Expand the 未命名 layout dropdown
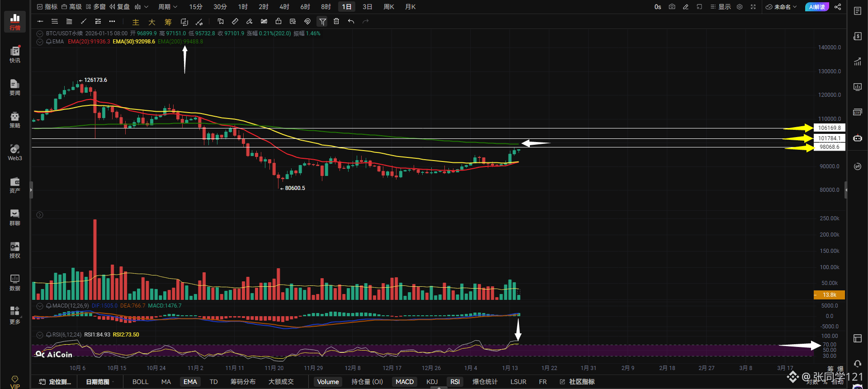The image size is (868, 389). [x=781, y=7]
